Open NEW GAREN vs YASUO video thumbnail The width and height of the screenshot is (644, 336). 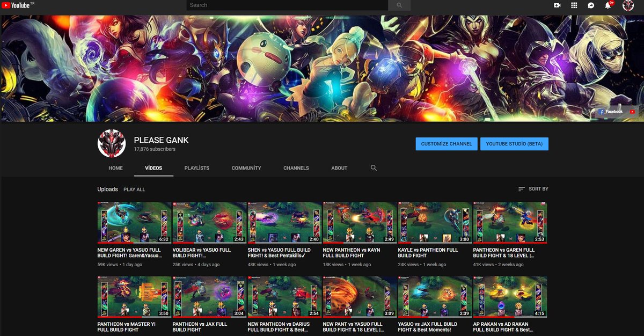tap(134, 223)
